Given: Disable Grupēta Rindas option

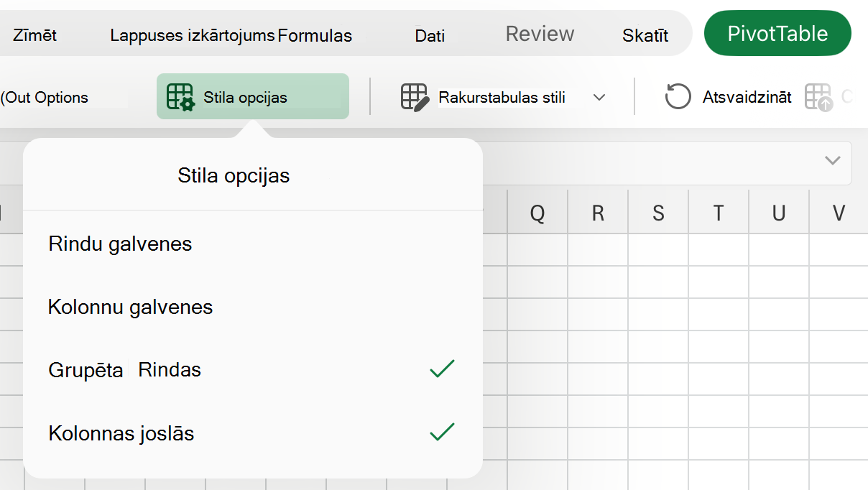Looking at the screenshot, I should [x=252, y=370].
